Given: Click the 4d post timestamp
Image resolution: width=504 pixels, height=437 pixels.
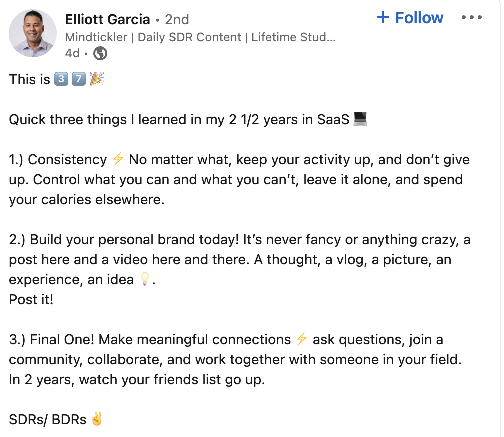Looking at the screenshot, I should pos(71,53).
